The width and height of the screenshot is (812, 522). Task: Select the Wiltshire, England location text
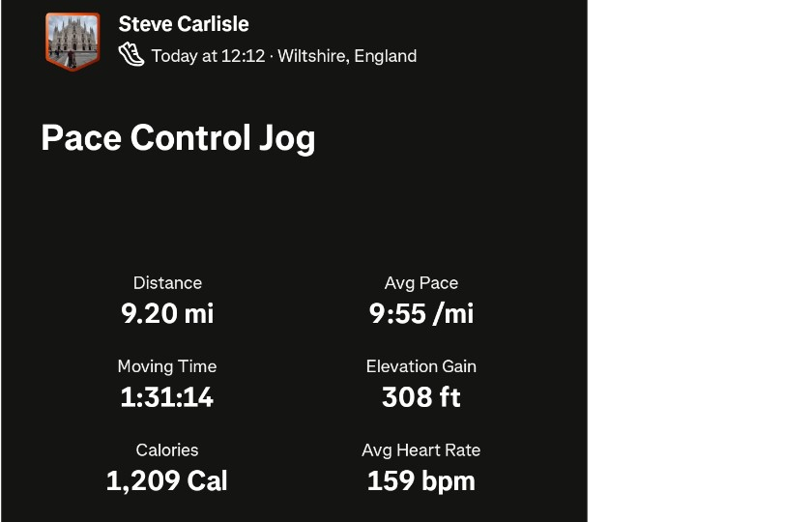[x=347, y=56]
